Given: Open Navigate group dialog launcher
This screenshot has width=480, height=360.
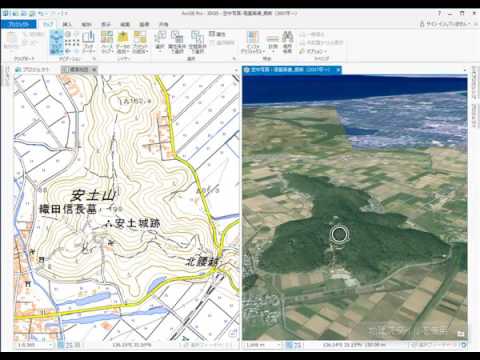Looking at the screenshot, I should 94,59.
